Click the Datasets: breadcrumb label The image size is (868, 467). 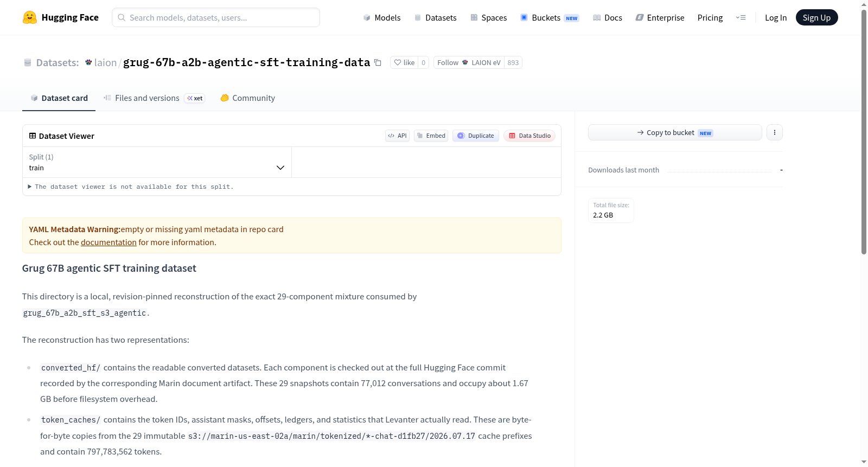coord(58,62)
